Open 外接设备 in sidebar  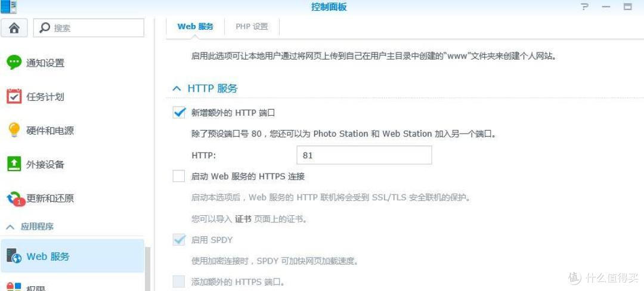coord(45,165)
